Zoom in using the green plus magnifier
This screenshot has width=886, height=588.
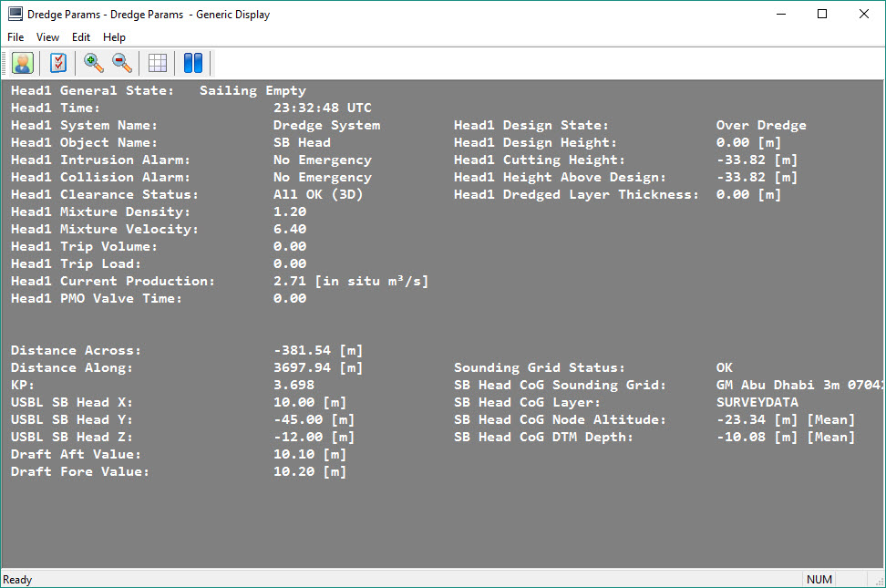pos(93,63)
